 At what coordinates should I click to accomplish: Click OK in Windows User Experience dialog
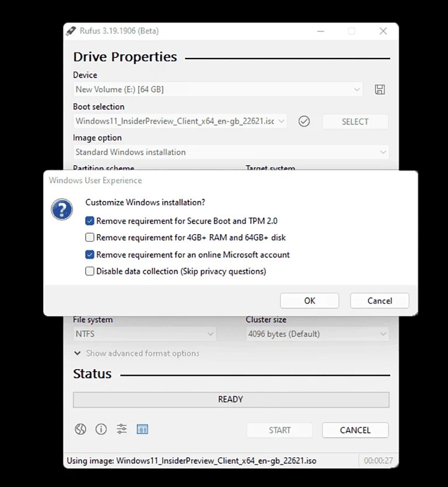click(309, 301)
